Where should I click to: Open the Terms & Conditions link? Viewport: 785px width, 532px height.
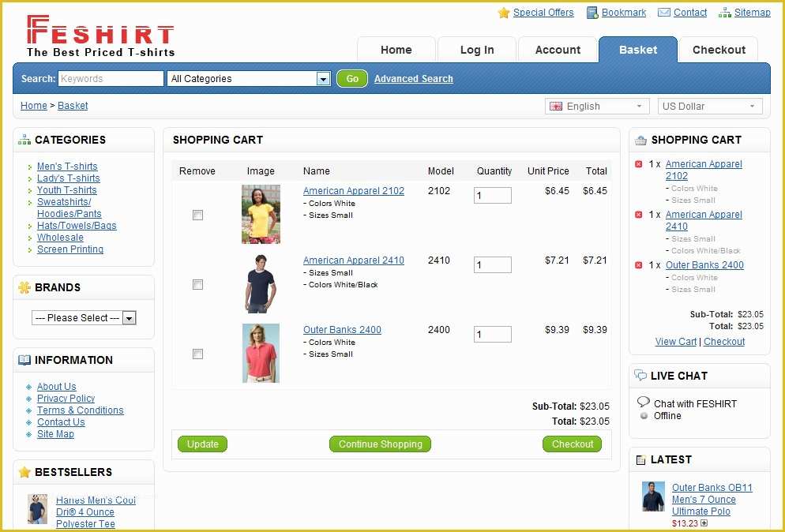pyautogui.click(x=80, y=410)
